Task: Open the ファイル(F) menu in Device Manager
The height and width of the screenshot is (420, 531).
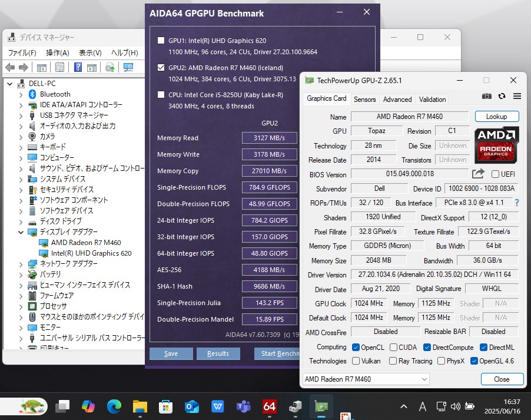Action: 22,52
